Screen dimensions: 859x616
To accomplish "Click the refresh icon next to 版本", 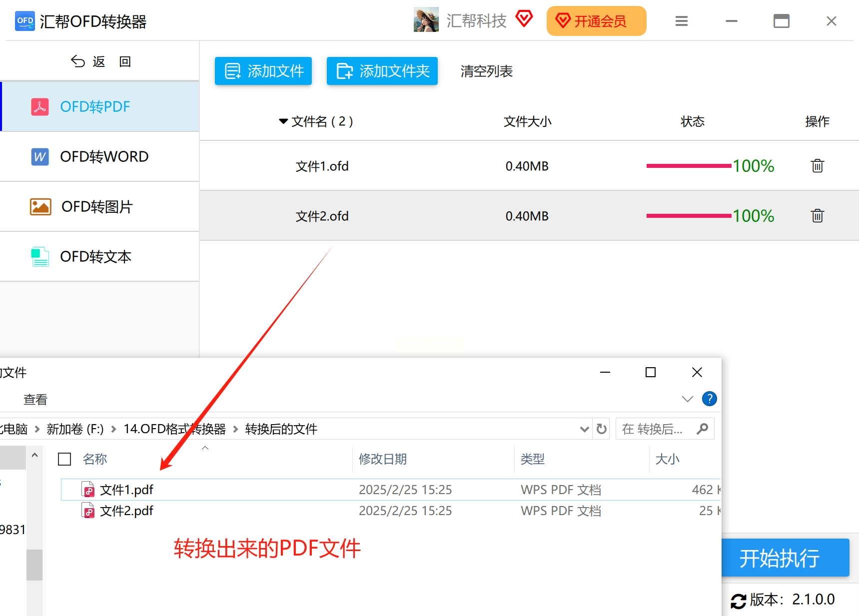I will pyautogui.click(x=738, y=601).
